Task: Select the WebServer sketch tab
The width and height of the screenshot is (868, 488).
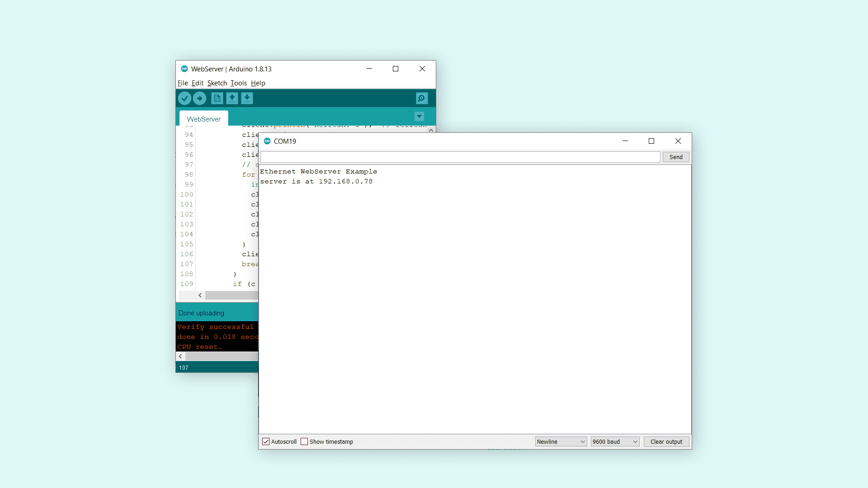Action: pos(203,119)
